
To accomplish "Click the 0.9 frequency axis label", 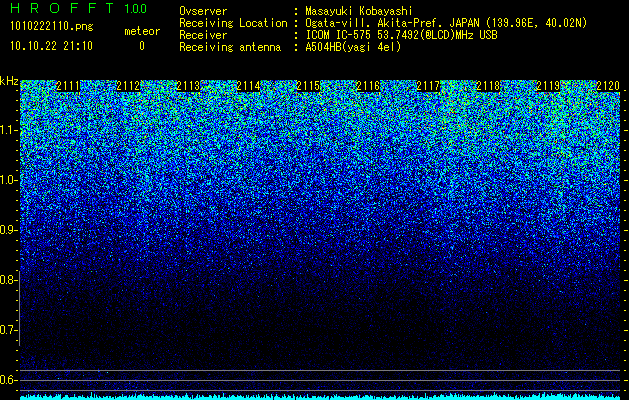I will coord(7,230).
